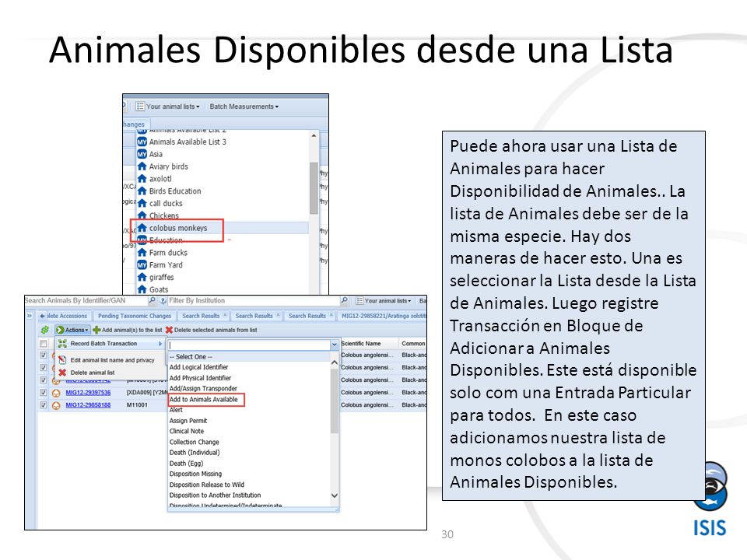Click Add animal(s) to the list button
Viewport: 747px width, 560px height.
click(x=127, y=330)
